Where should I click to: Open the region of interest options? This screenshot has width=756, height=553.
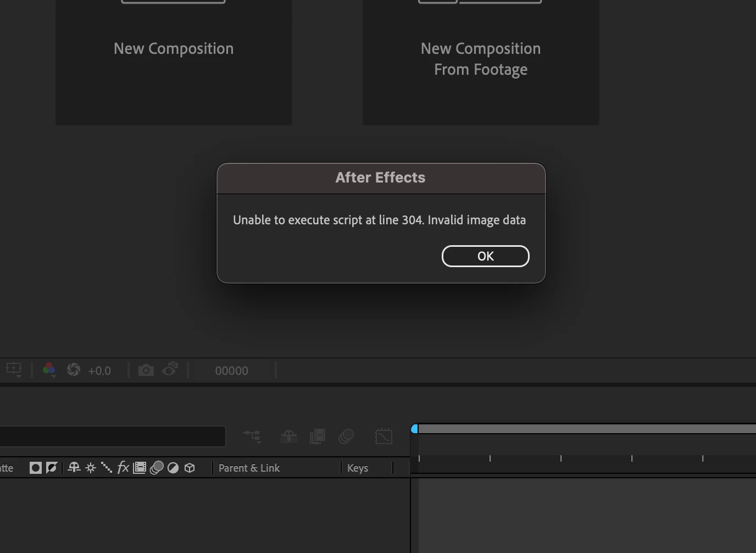pos(14,370)
